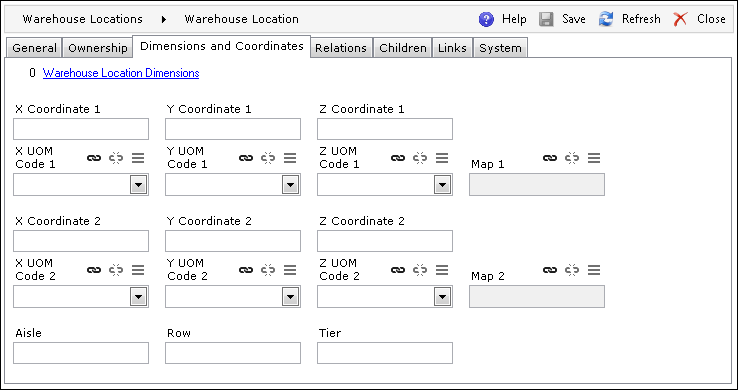The width and height of the screenshot is (738, 390).
Task: Open the System tab
Action: coord(500,48)
